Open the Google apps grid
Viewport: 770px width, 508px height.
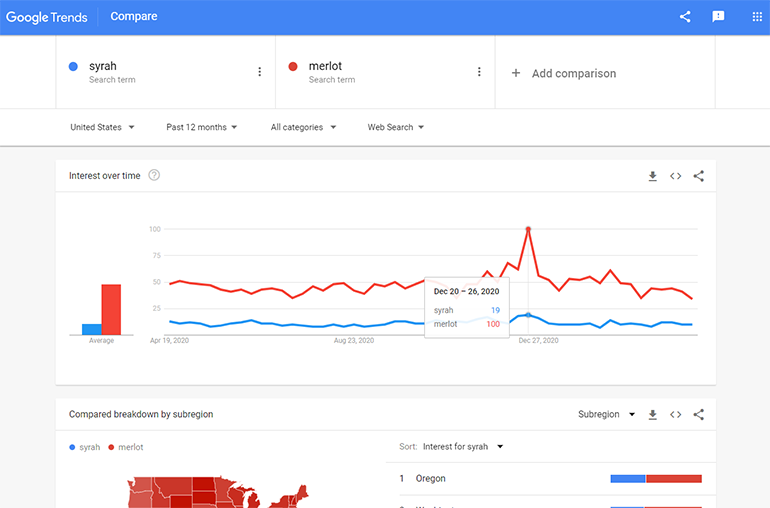757,17
